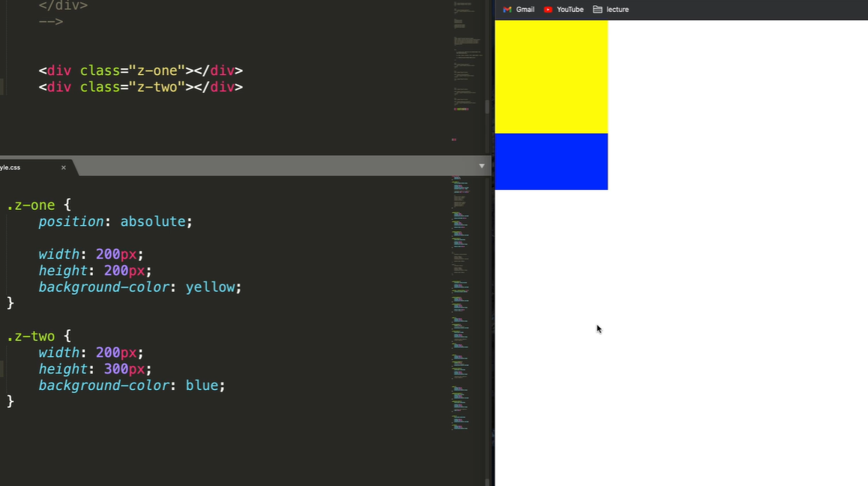
Task: Click the blue z-two box in browser
Action: (551, 162)
